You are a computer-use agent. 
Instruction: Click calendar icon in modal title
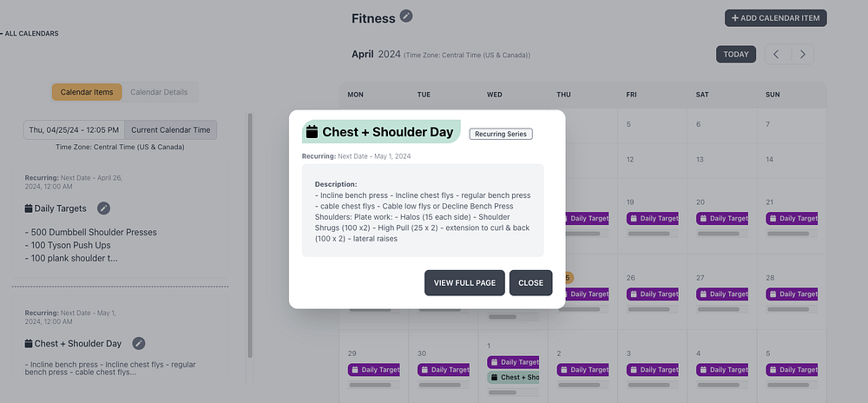point(312,132)
